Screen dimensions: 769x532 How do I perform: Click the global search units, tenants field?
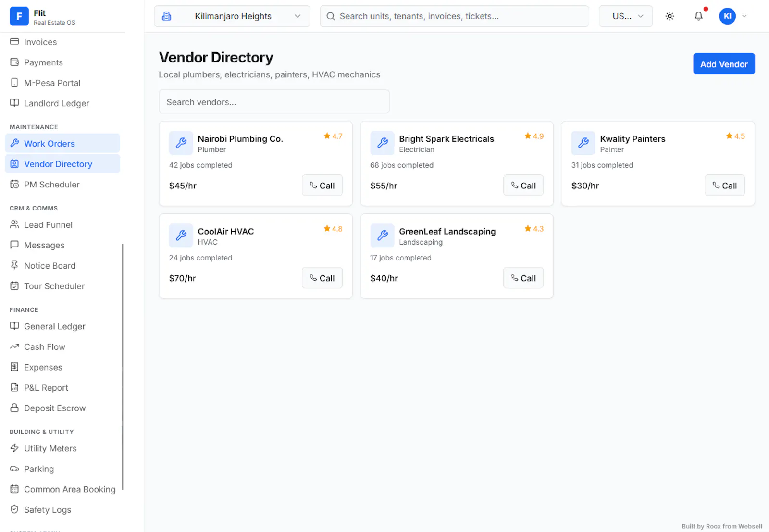(454, 16)
